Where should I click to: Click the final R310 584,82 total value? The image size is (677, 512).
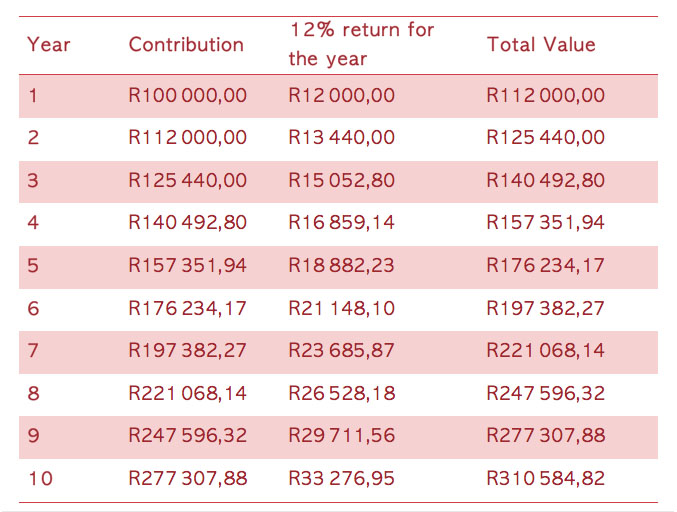pyautogui.click(x=545, y=478)
